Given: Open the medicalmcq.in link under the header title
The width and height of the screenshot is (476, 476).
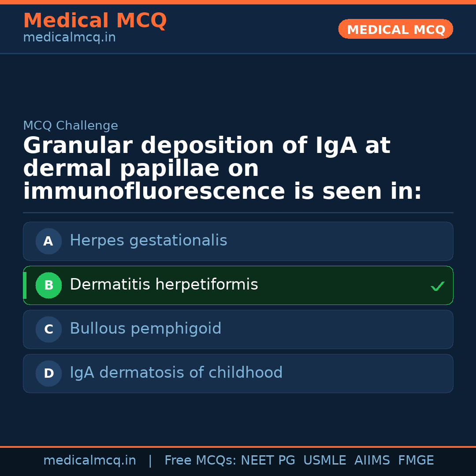Looking at the screenshot, I should tap(69, 38).
